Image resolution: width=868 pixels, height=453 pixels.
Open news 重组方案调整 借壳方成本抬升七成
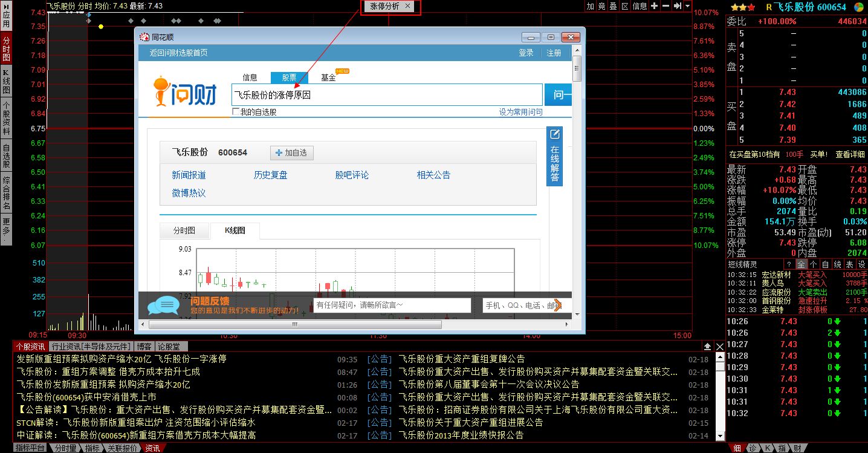pyautogui.click(x=108, y=372)
